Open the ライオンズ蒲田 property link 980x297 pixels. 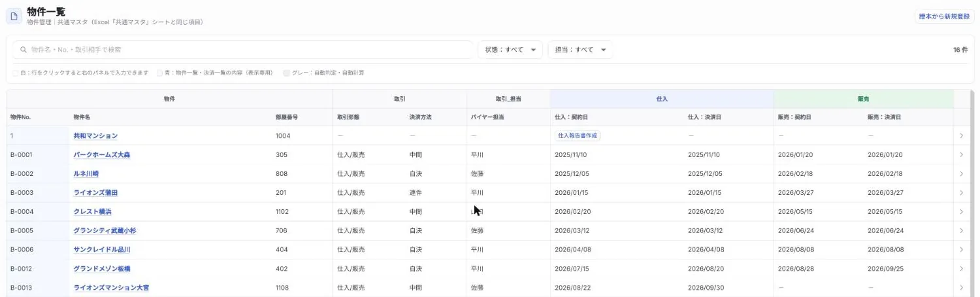click(x=95, y=193)
